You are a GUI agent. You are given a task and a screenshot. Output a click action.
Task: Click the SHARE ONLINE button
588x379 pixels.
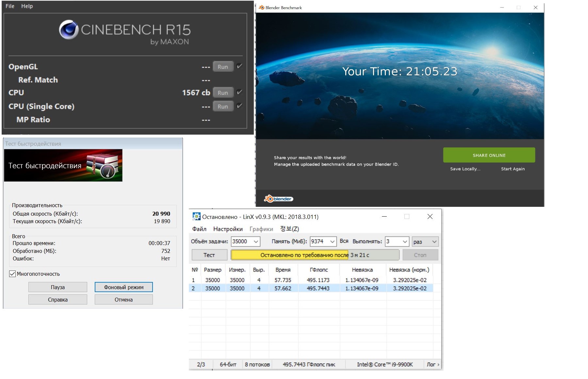click(489, 155)
